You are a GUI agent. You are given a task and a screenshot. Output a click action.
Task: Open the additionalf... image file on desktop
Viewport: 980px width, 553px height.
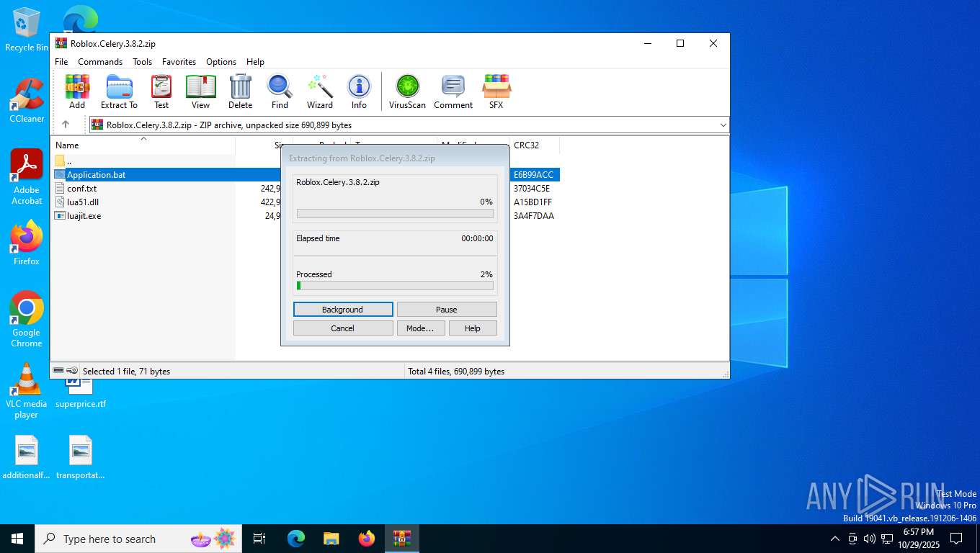click(x=27, y=458)
